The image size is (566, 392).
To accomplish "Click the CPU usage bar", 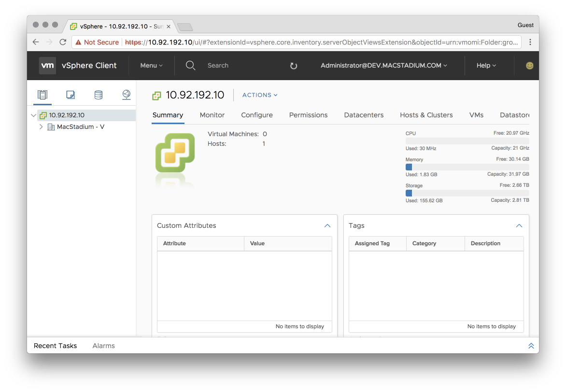I will point(467,141).
